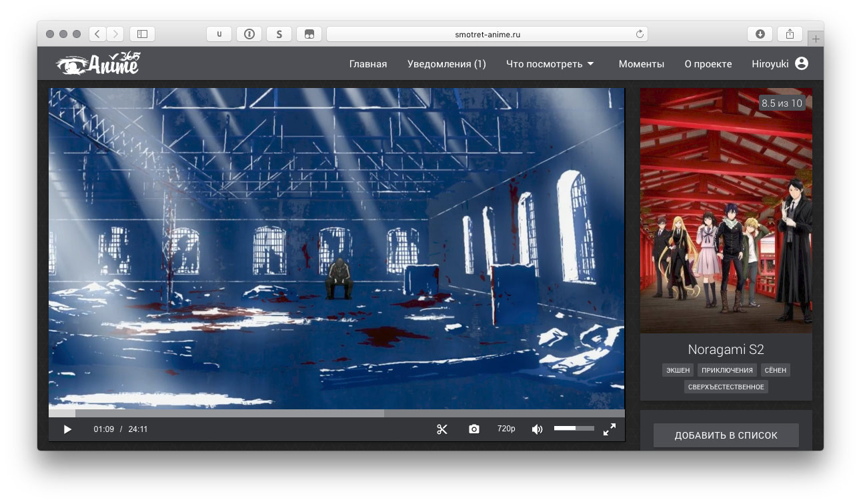
Task: Open Hiroyuki user profile
Action: click(770, 64)
